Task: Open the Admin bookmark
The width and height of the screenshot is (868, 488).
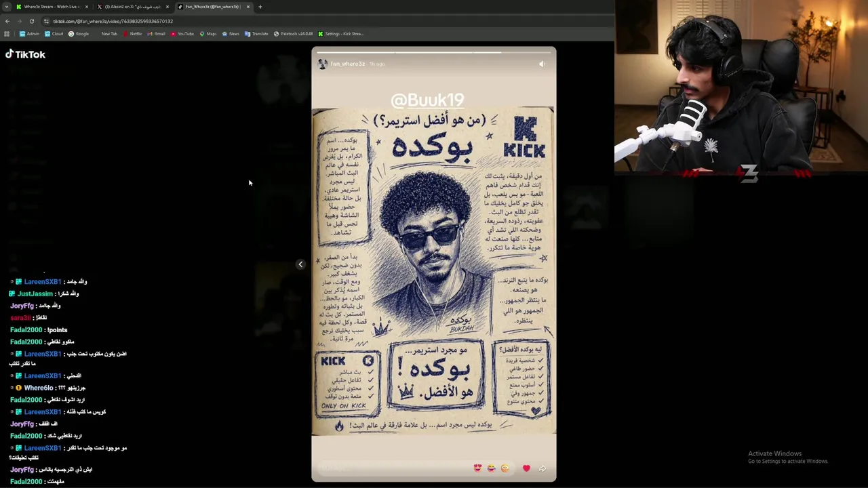Action: coord(29,34)
